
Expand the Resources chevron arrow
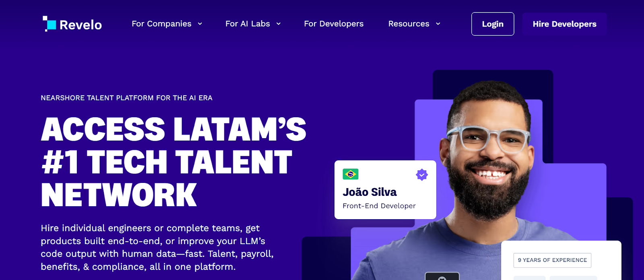(438, 24)
